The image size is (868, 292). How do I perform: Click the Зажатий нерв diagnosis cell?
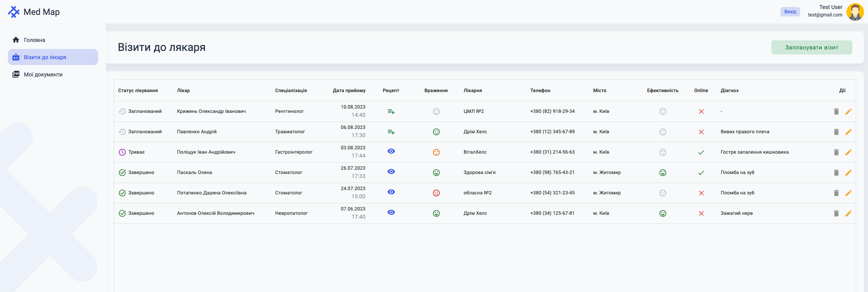tap(736, 213)
